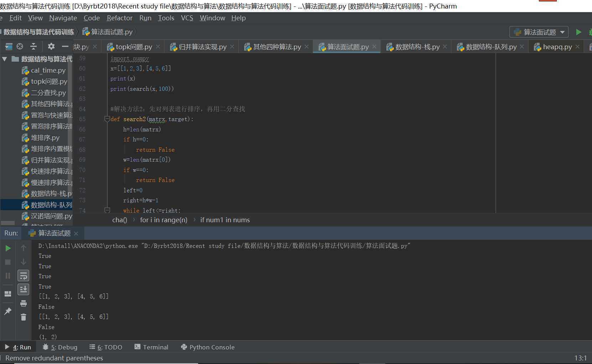Move up the stack trace arrow

24,248
